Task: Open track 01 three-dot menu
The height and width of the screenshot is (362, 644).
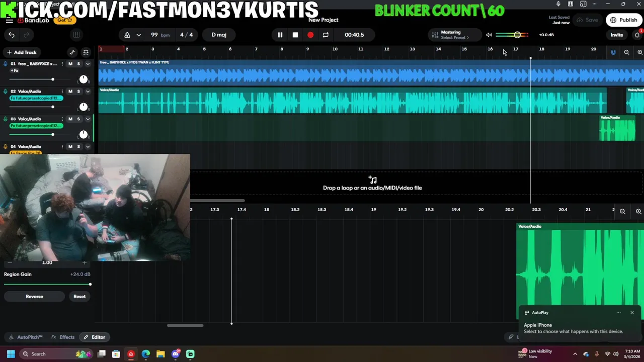Action: [x=62, y=64]
